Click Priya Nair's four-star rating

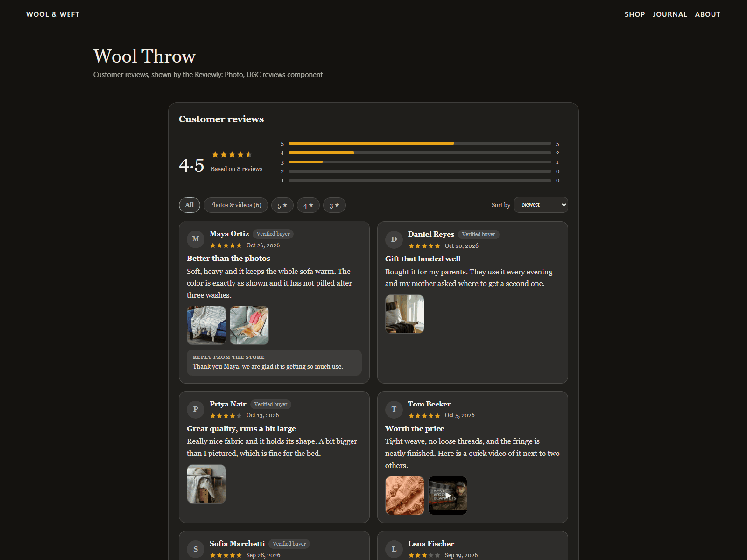tap(226, 415)
